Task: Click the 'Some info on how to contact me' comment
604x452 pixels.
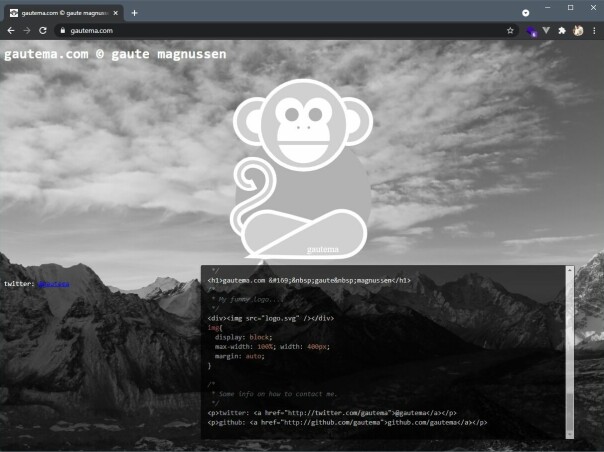Action: tap(274, 394)
